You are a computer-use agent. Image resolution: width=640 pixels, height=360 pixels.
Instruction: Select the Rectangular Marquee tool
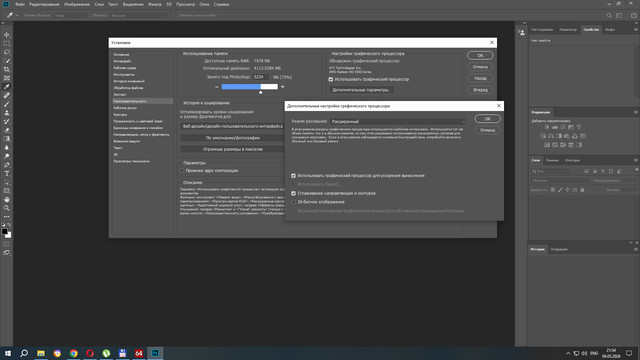click(x=7, y=43)
